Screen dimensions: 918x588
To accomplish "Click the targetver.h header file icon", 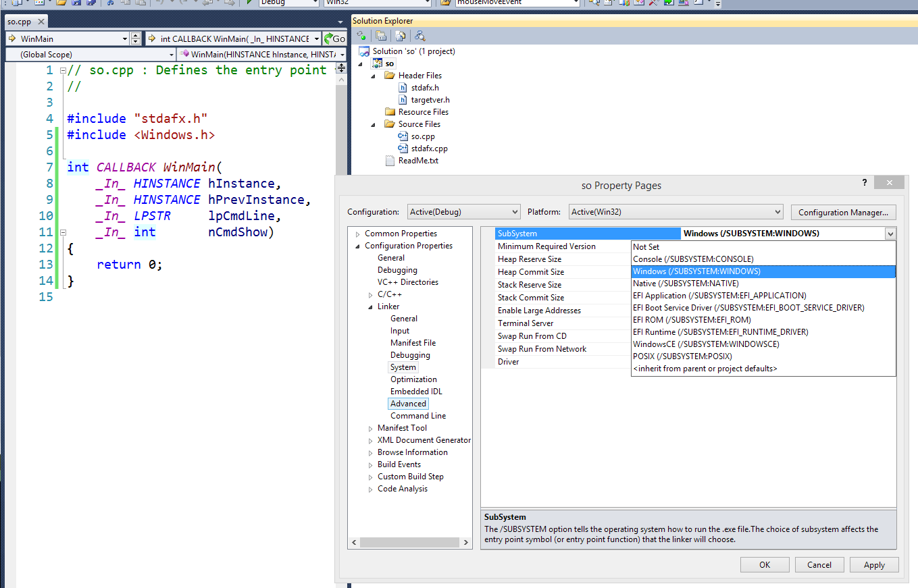I will coord(403,100).
